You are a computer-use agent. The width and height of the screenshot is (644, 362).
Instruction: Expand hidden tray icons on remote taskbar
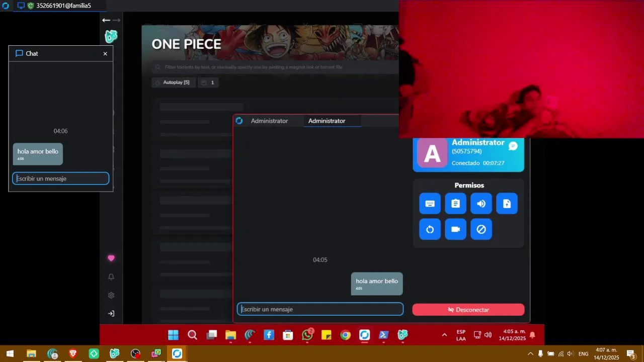click(444, 335)
